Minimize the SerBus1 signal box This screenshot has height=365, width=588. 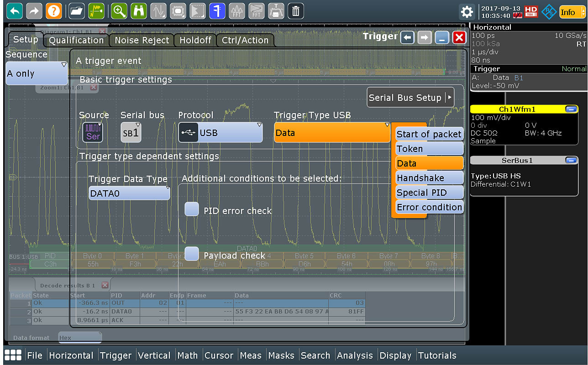571,160
